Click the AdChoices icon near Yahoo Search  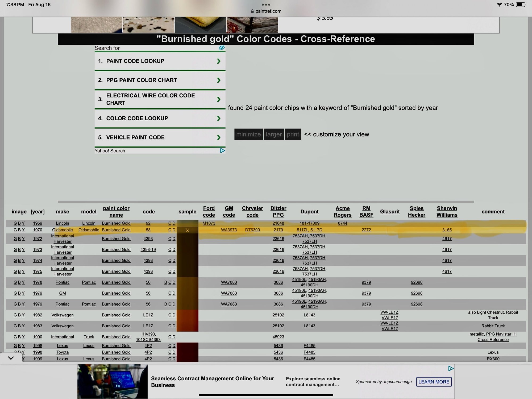[x=222, y=151]
